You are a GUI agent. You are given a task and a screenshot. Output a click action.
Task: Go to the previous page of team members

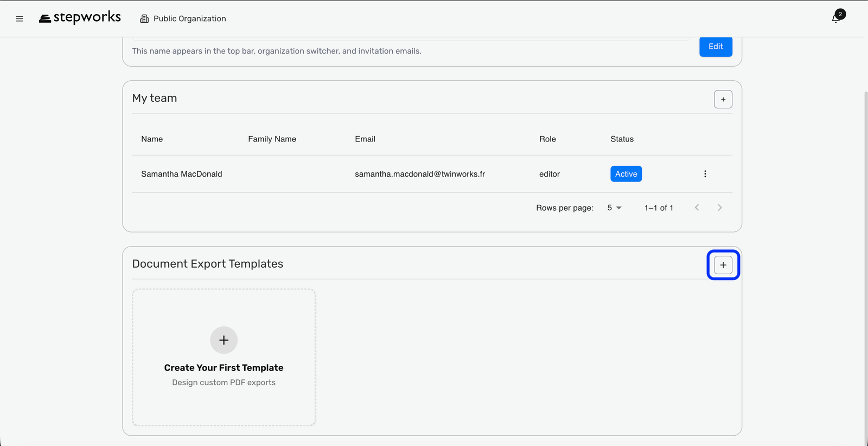[x=697, y=208]
